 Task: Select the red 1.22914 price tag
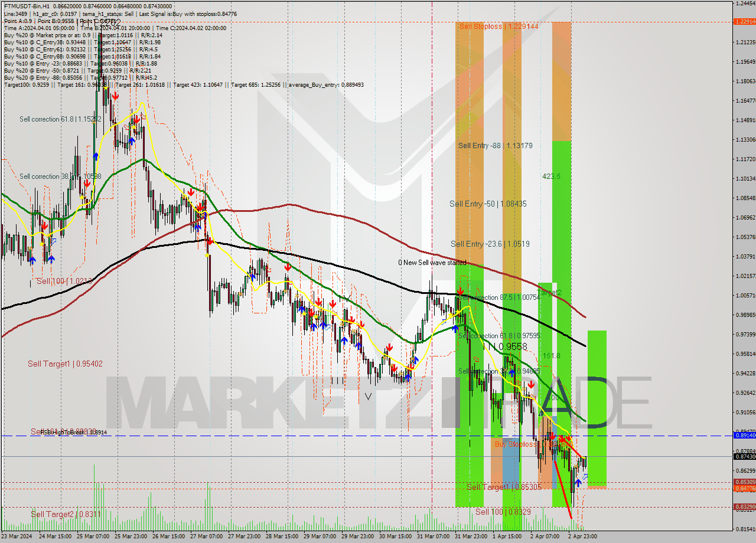pos(744,22)
